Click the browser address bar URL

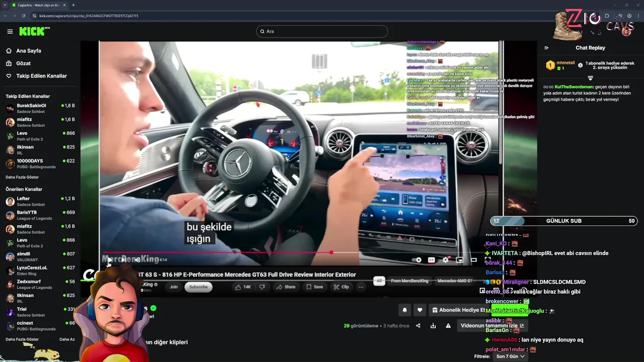pos(89,16)
